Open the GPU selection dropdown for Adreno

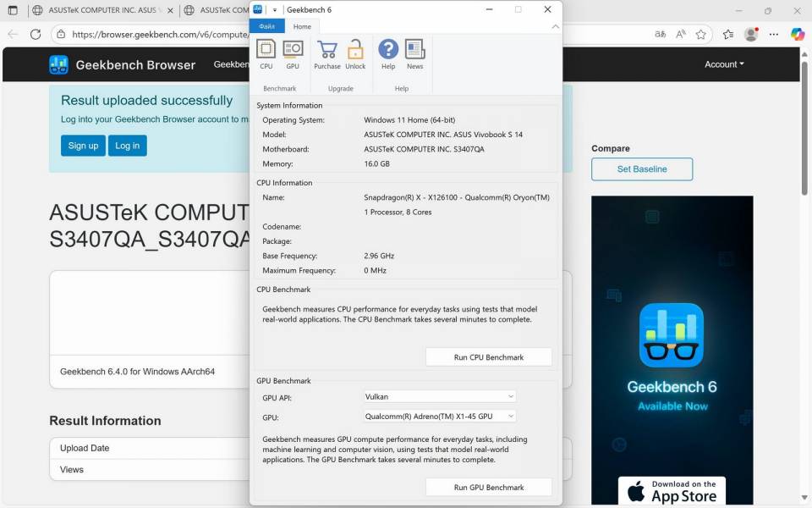pyautogui.click(x=440, y=417)
